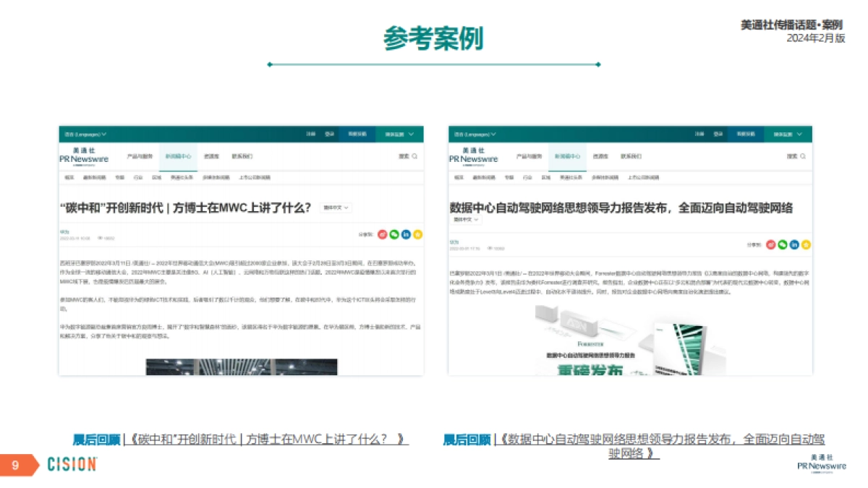Click the LinkedIn share icon on right article
868x488 pixels.
click(794, 244)
